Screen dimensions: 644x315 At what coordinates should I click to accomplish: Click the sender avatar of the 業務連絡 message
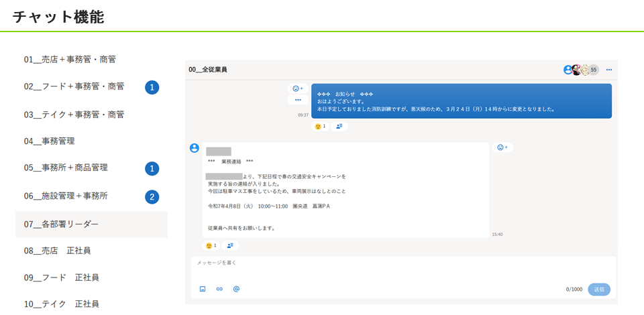point(195,148)
